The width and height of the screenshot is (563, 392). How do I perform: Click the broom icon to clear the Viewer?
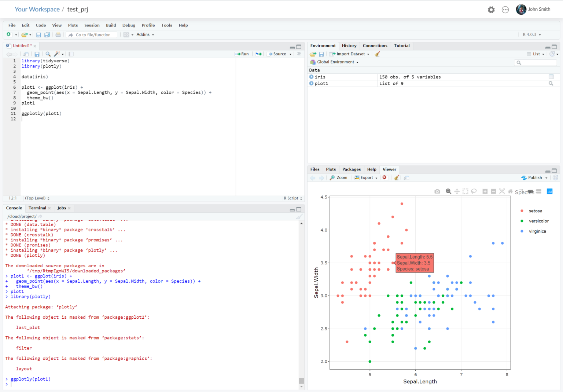coord(396,177)
